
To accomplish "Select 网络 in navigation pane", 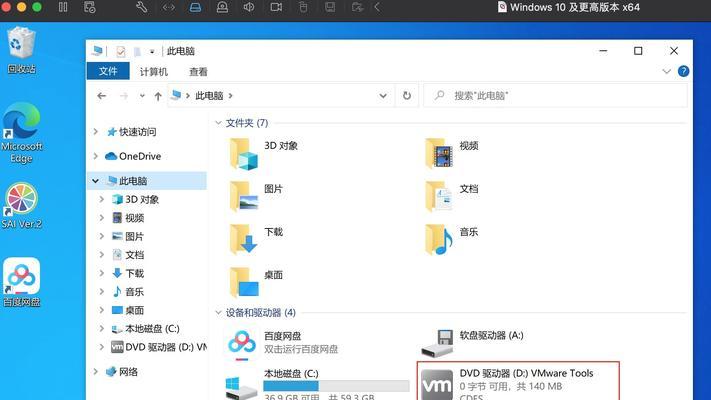I will coord(122,371).
